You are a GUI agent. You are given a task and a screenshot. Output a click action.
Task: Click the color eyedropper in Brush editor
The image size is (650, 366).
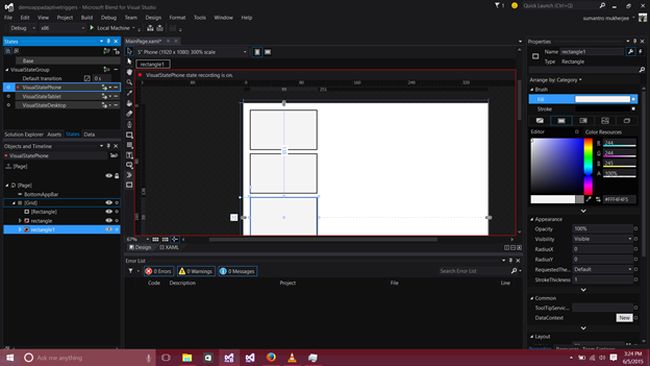pos(589,199)
